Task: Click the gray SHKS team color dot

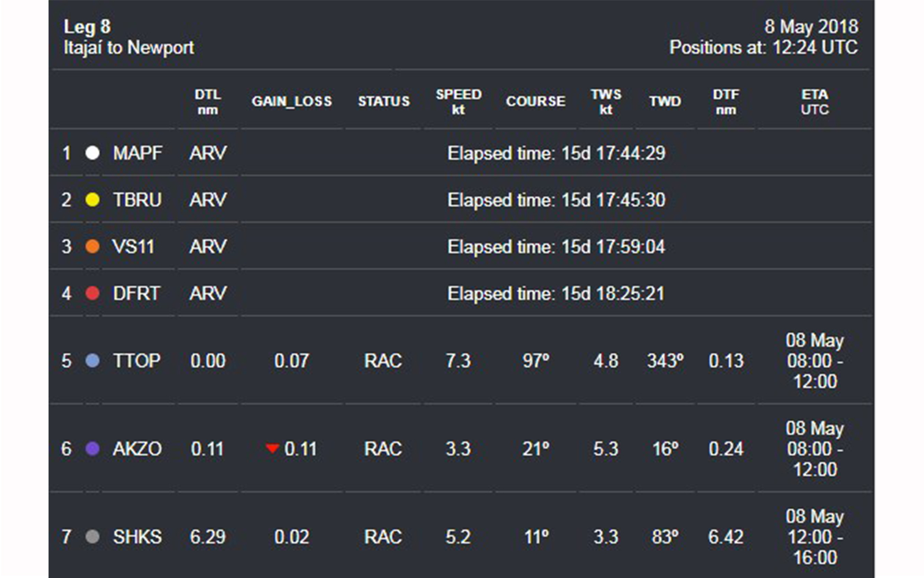Action: click(92, 537)
